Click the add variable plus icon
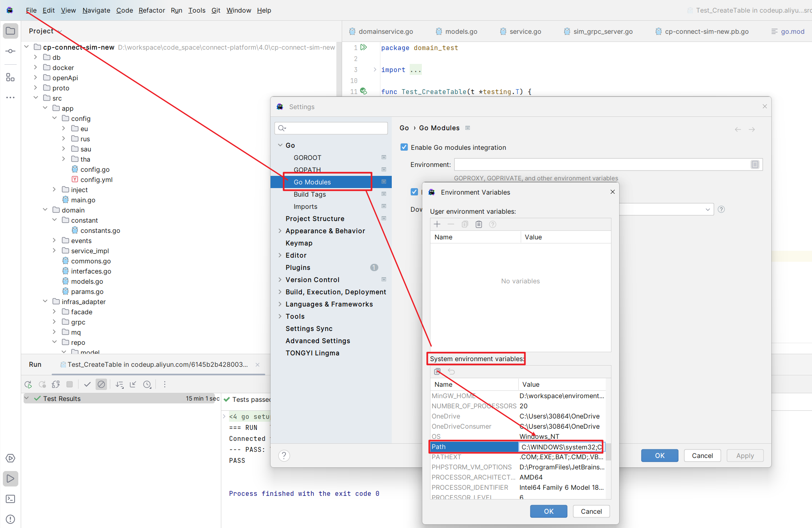Screen dimensions: 812x528 click(x=437, y=224)
